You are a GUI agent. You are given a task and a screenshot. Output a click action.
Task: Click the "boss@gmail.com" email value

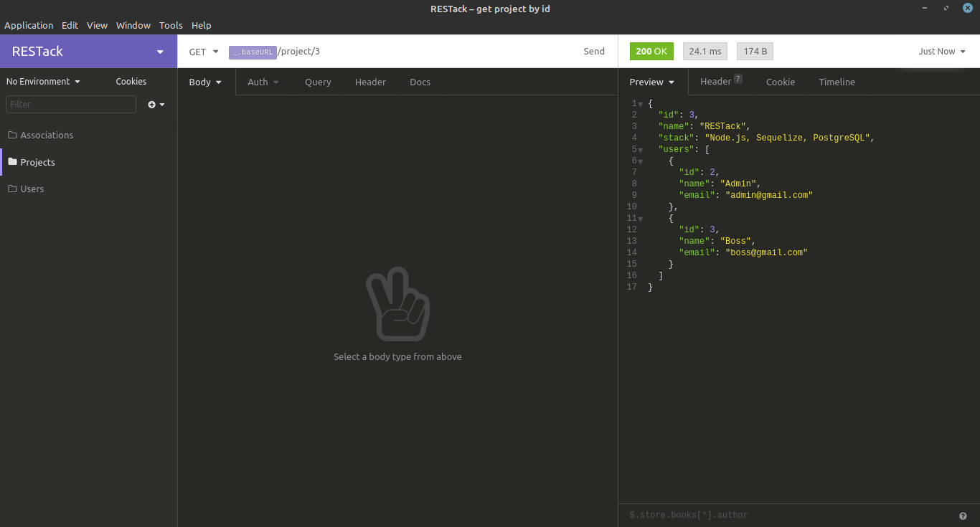(766, 253)
